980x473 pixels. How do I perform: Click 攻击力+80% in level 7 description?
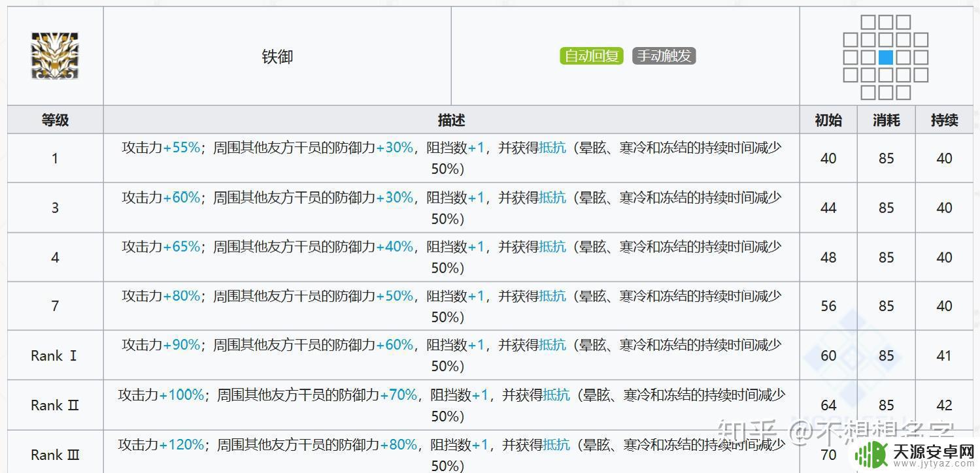click(x=161, y=296)
